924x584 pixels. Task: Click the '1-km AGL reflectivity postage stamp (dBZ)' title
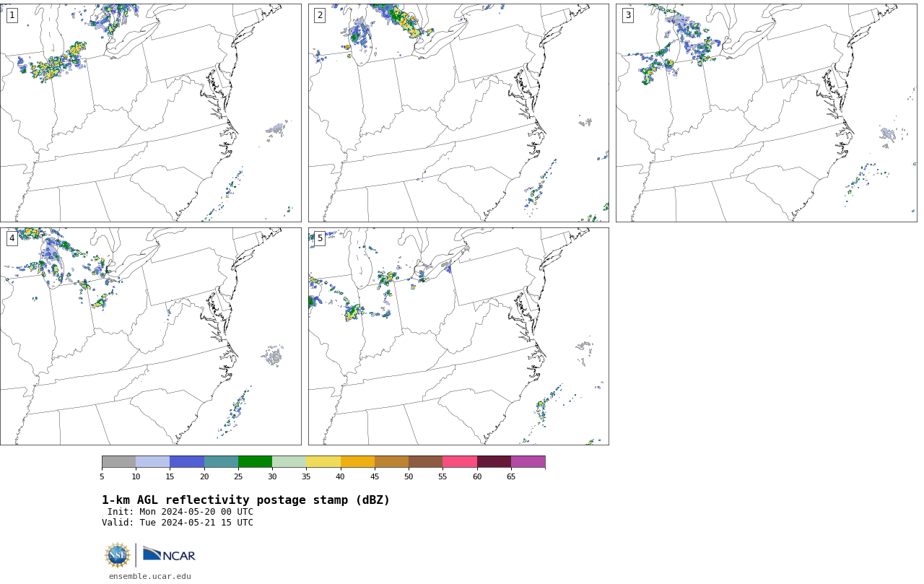tap(245, 500)
